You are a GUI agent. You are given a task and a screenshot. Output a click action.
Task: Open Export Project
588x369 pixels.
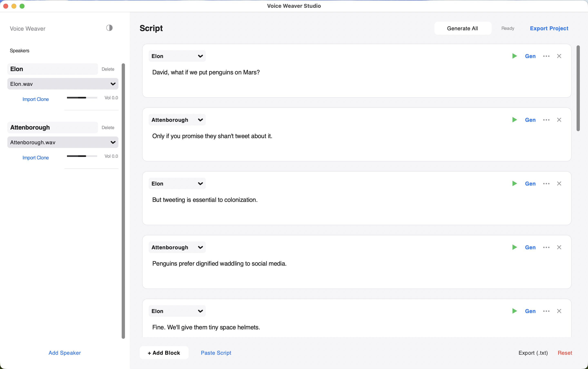point(549,28)
